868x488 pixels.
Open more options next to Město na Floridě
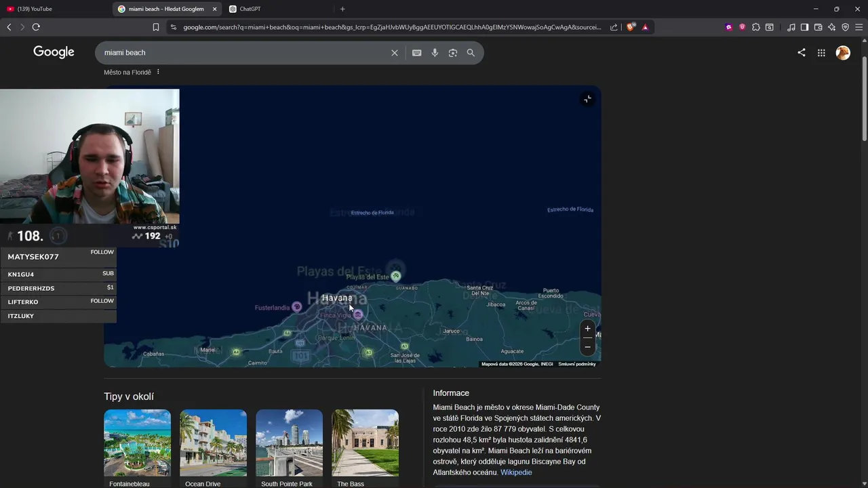click(158, 72)
